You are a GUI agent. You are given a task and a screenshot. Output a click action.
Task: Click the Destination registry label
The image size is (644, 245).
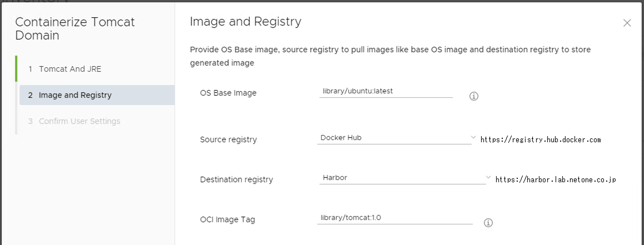click(x=236, y=179)
